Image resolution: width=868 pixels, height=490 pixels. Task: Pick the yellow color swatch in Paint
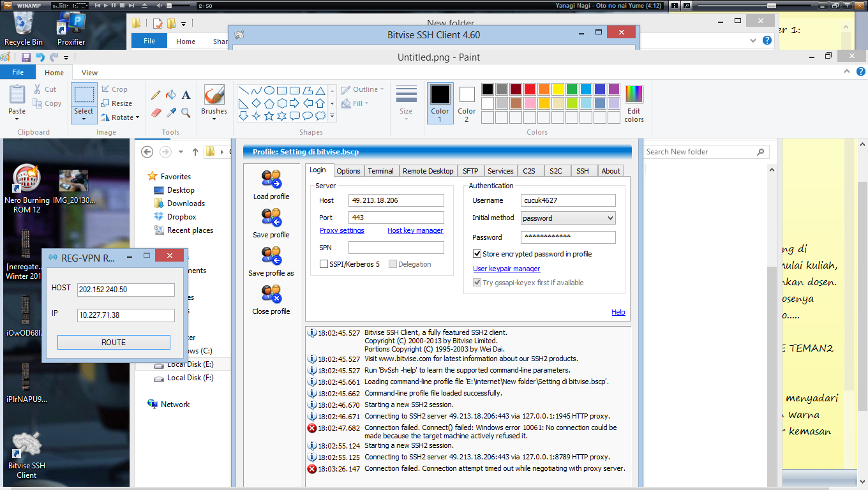[558, 89]
